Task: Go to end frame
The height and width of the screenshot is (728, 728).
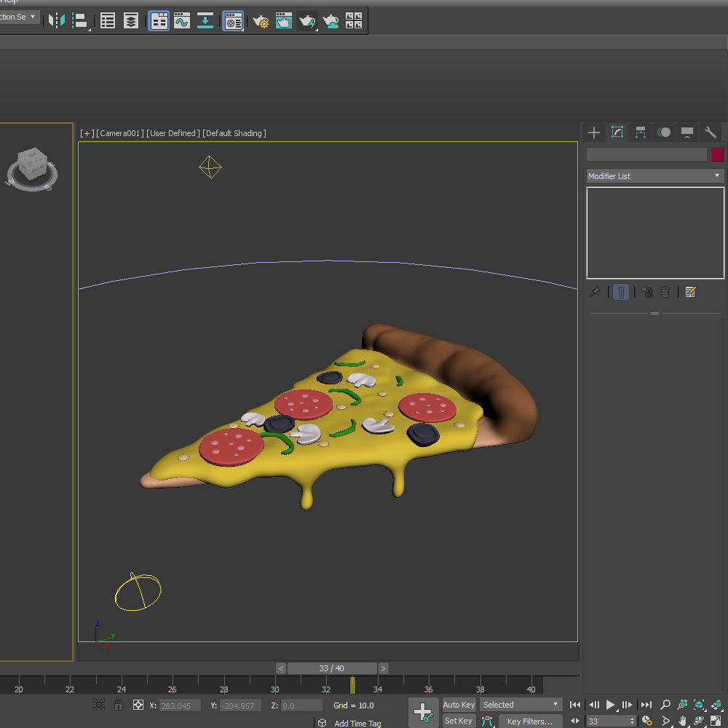Action: click(x=646, y=705)
